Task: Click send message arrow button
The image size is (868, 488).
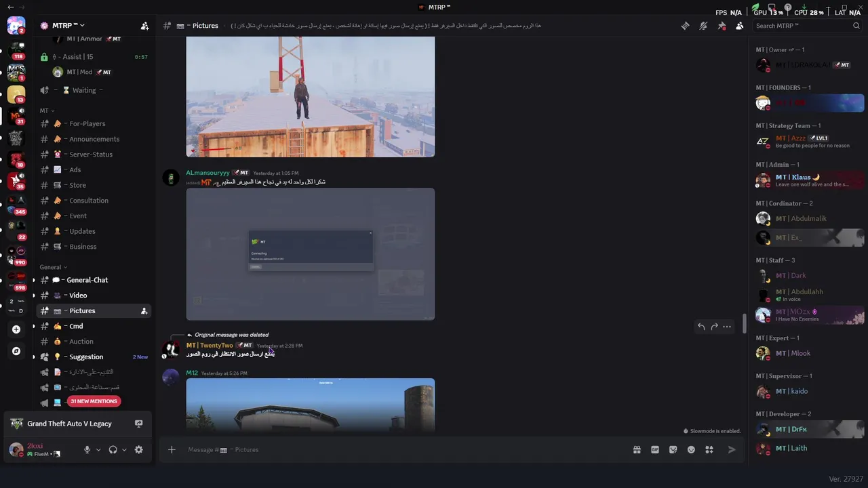Action: click(732, 449)
